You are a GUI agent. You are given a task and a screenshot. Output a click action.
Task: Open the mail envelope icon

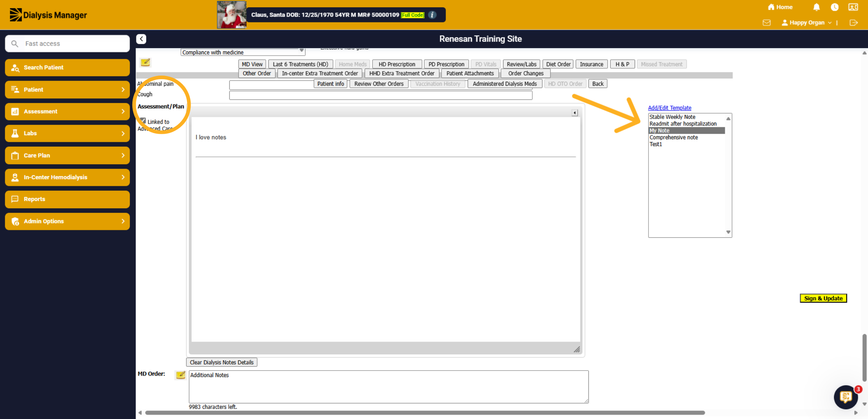pyautogui.click(x=766, y=23)
